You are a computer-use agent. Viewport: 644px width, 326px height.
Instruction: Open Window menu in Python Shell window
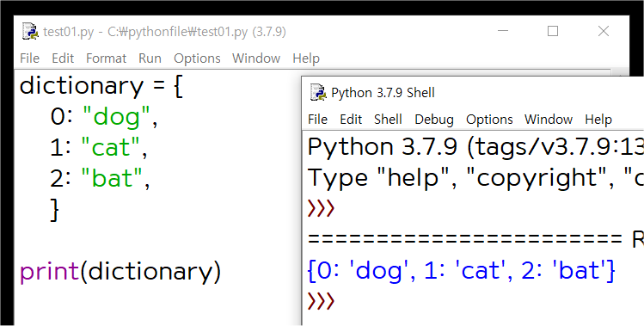[x=549, y=120]
